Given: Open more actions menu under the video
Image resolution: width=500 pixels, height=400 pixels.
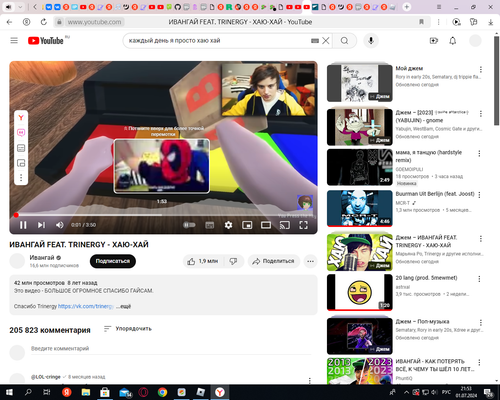Looking at the screenshot, I should (x=310, y=261).
